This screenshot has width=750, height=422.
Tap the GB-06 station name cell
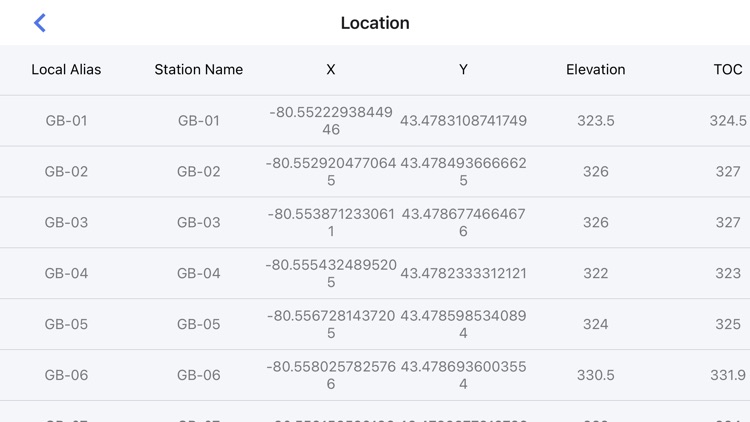198,376
